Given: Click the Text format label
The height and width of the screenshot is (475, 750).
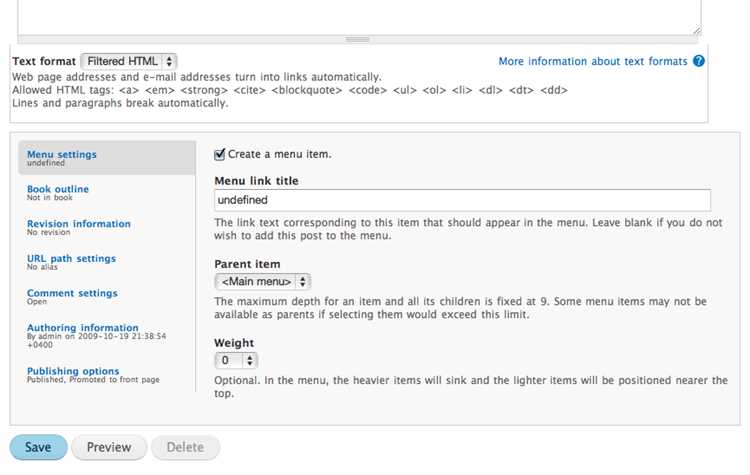Looking at the screenshot, I should coord(44,61).
